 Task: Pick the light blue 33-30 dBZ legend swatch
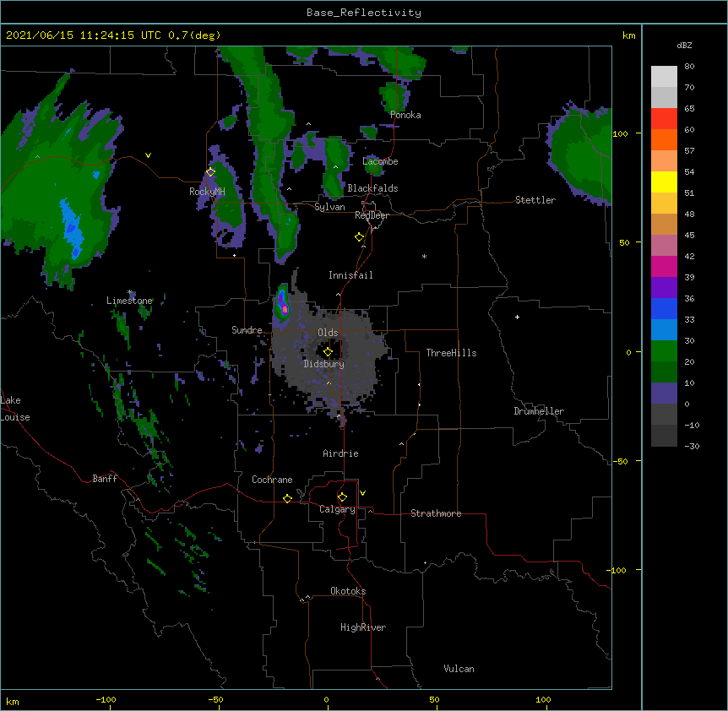point(664,330)
